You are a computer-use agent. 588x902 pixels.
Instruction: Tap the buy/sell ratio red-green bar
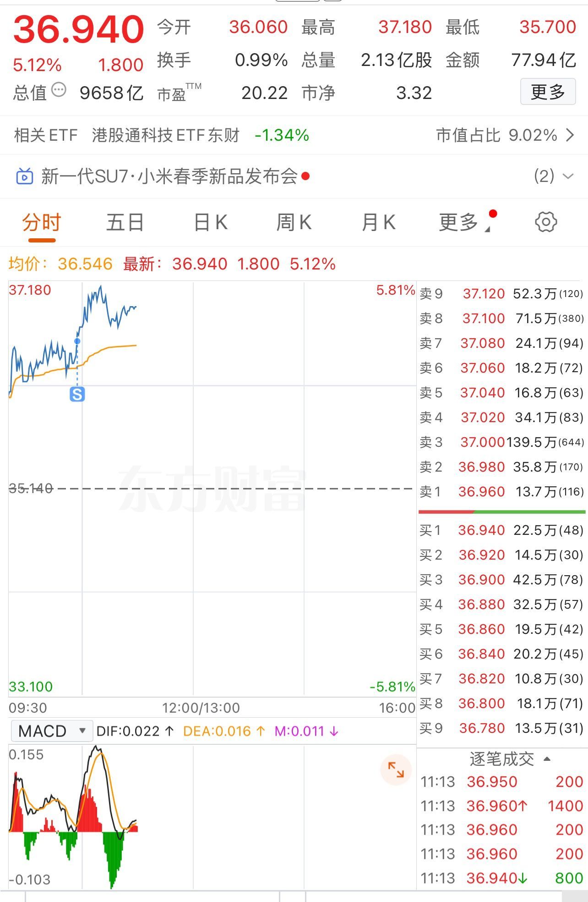(502, 511)
